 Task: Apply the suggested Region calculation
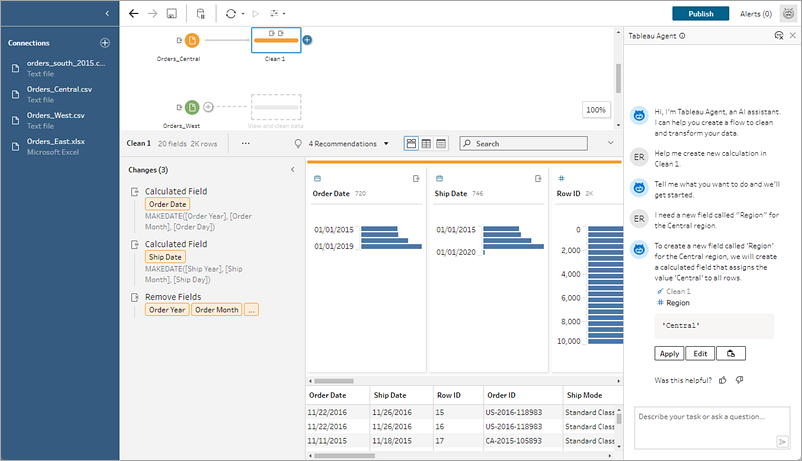click(669, 353)
